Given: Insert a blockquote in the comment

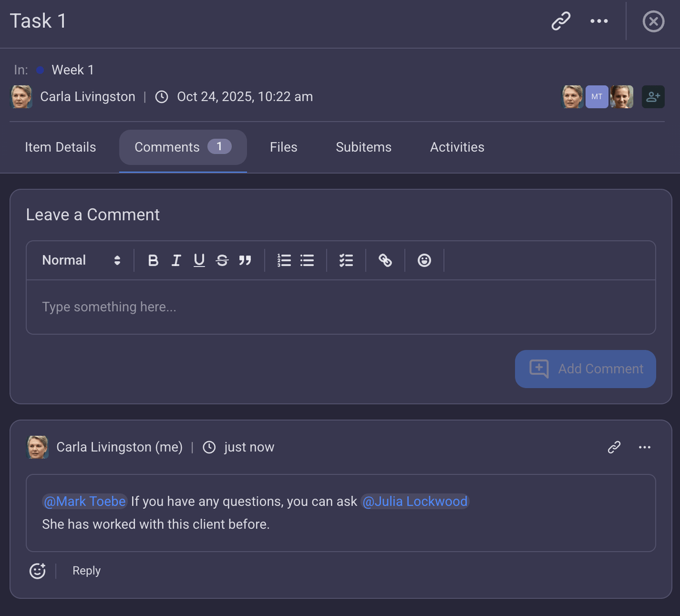Looking at the screenshot, I should pos(245,260).
